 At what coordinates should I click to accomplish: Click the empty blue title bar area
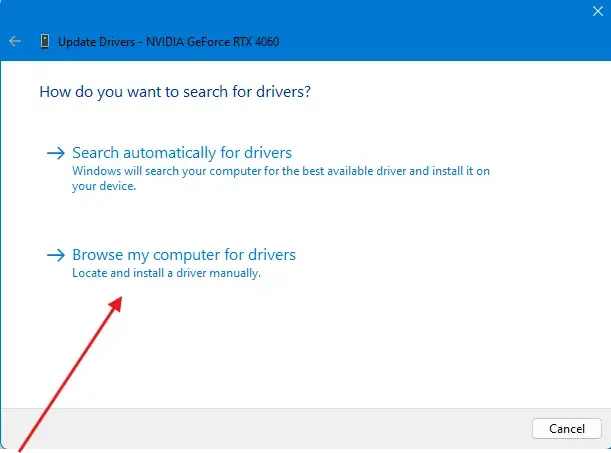pos(450,41)
